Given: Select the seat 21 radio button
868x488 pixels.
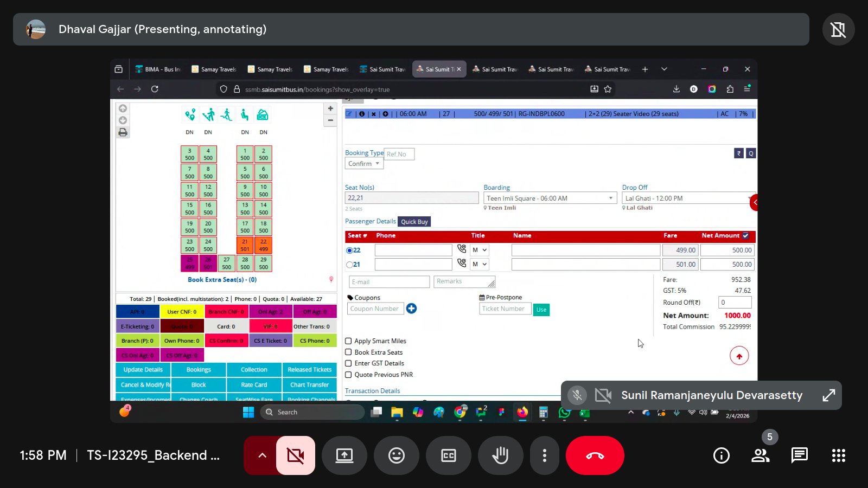Looking at the screenshot, I should [x=349, y=265].
